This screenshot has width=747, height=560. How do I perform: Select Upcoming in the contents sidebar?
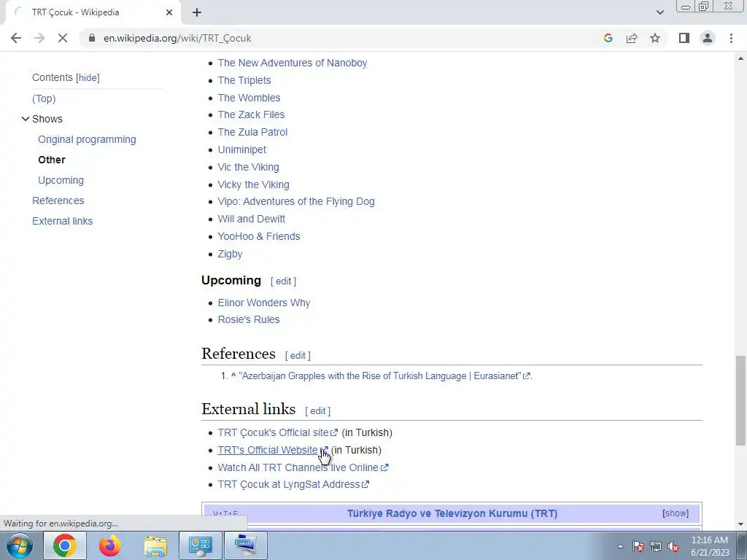(61, 181)
